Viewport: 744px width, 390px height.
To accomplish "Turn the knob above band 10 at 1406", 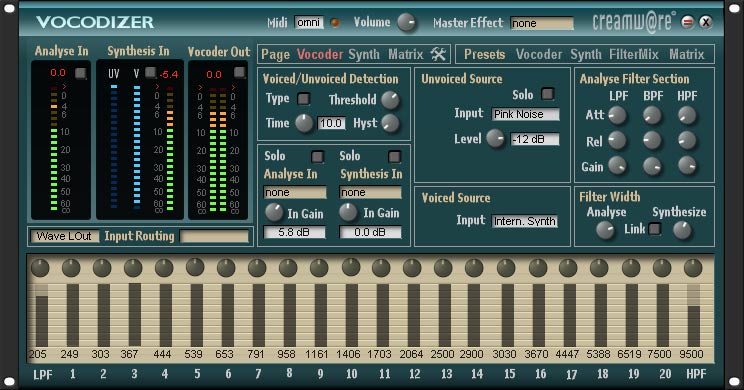I will 351,267.
